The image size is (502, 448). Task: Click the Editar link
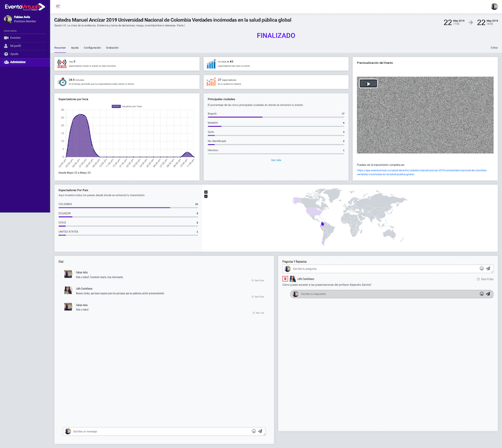point(494,48)
